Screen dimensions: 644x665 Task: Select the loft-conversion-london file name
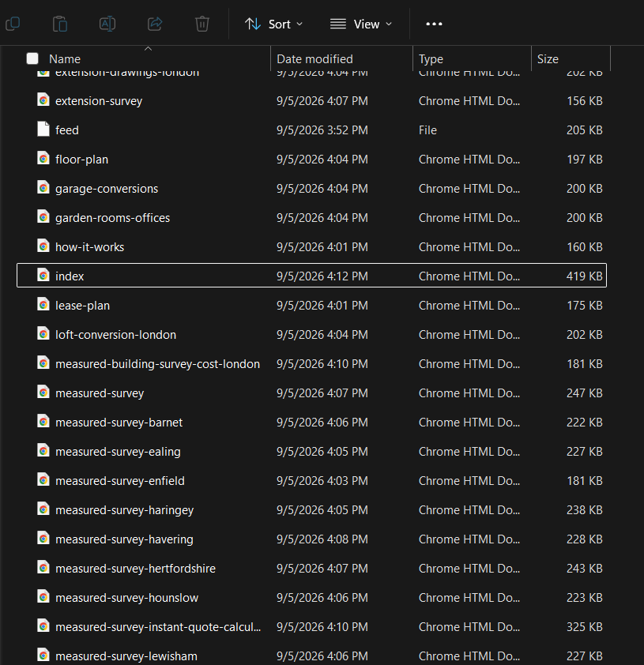click(115, 335)
